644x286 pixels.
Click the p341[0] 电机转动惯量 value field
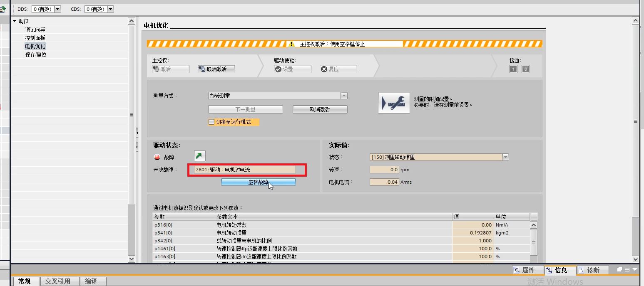coord(472,233)
